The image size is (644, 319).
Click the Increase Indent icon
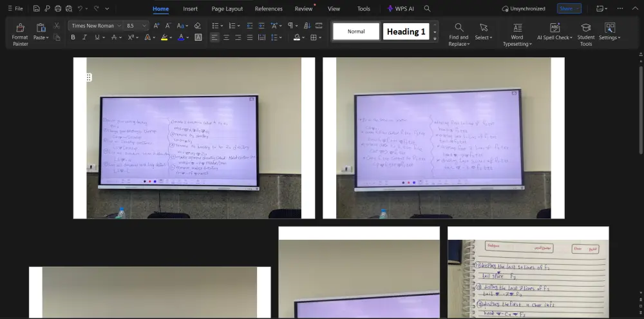click(x=261, y=26)
